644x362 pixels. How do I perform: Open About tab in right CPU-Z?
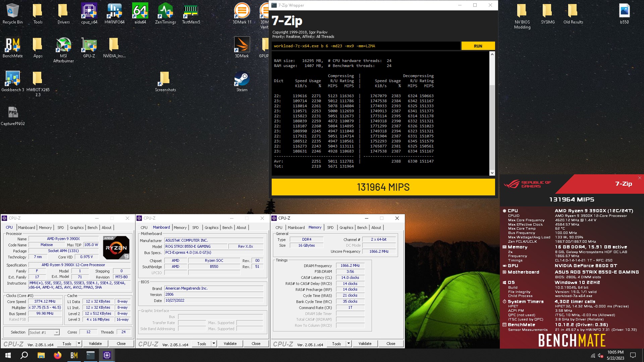tap(376, 228)
